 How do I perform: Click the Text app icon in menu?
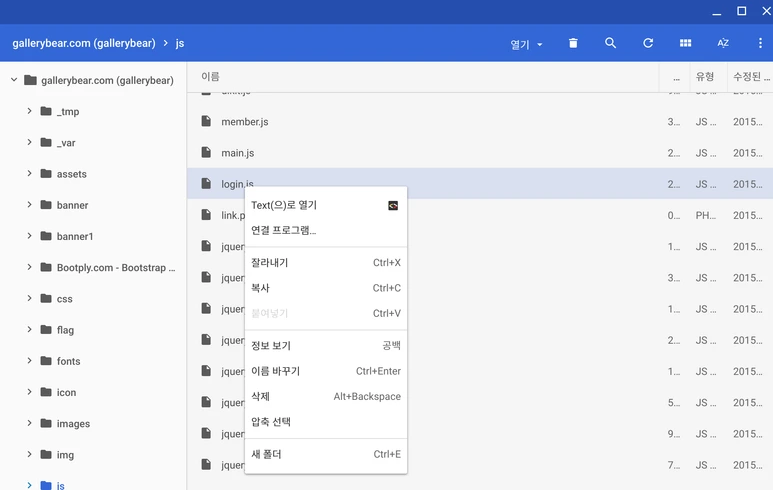[x=393, y=206]
